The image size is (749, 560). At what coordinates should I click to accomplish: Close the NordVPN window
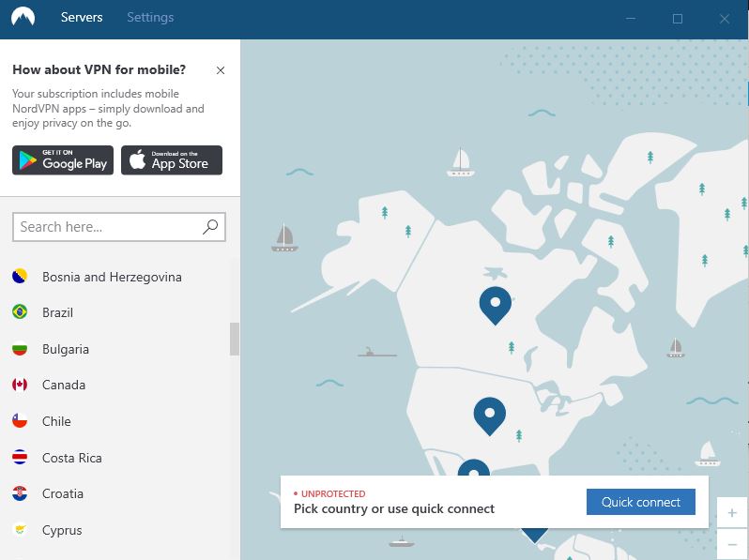click(725, 19)
